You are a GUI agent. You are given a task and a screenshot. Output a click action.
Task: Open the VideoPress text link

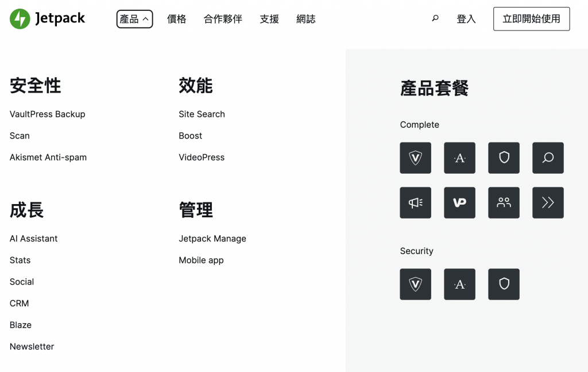(x=202, y=158)
